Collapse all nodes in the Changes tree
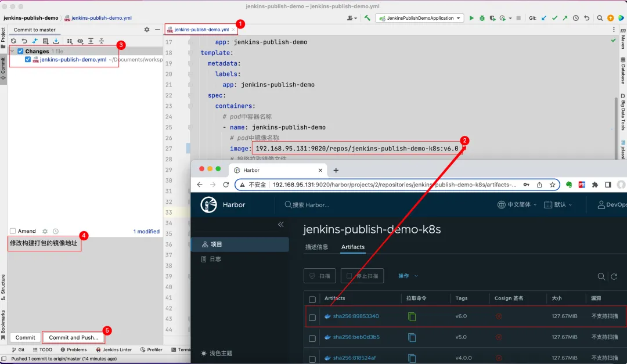 click(x=102, y=41)
